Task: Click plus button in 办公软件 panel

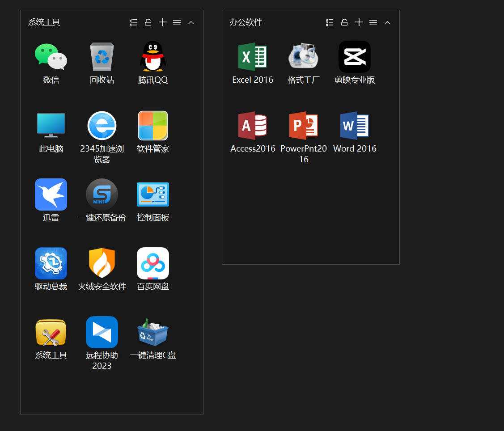Action: [359, 22]
